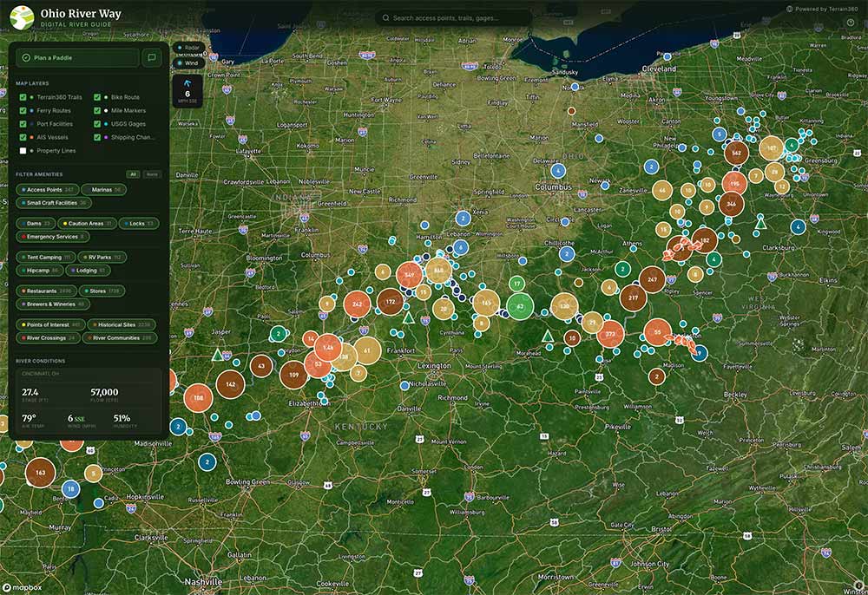Image resolution: width=868 pixels, height=595 pixels.
Task: Click the search magnifier icon
Action: [x=385, y=17]
